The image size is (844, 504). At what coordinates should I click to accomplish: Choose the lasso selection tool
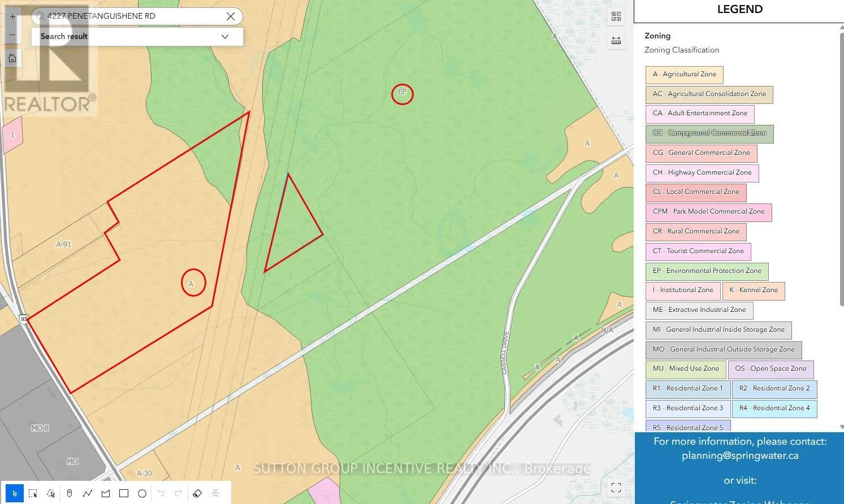tap(51, 493)
